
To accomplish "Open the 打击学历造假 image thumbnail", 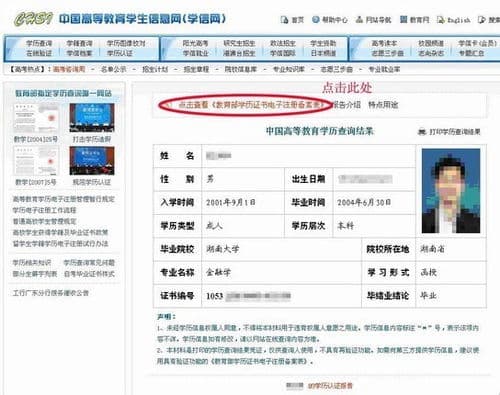I will pyautogui.click(x=92, y=118).
